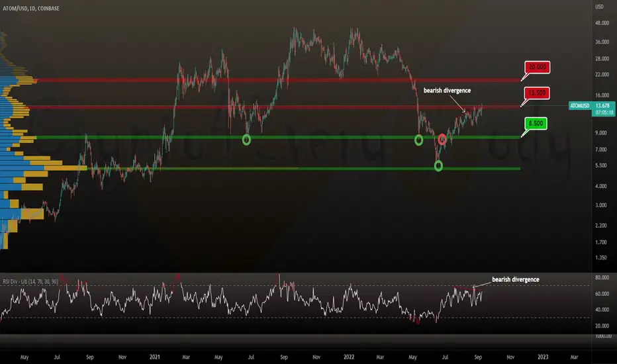Image resolution: width=617 pixels, height=364 pixels.
Task: Click the Mar label after 2023 on time axis
Action: (x=574, y=357)
